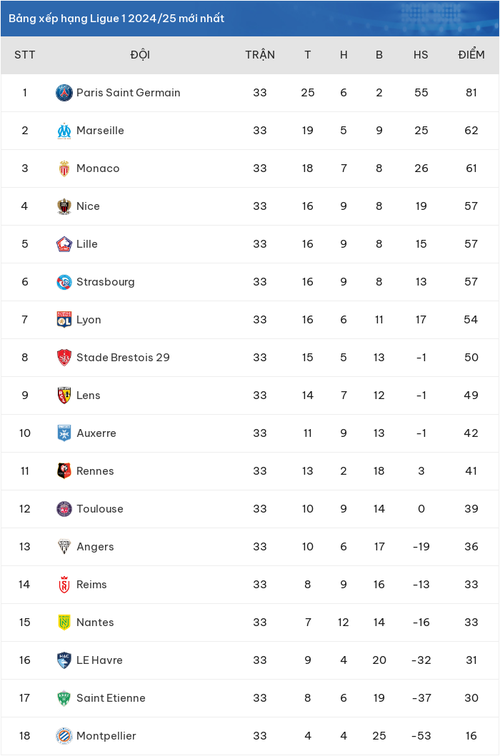Click the Ligue 1 2024/25 table title
Image resolution: width=500 pixels, height=756 pixels.
[x=116, y=18]
